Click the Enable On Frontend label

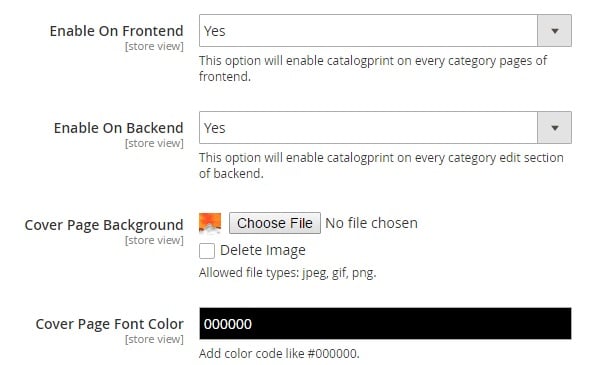[116, 31]
